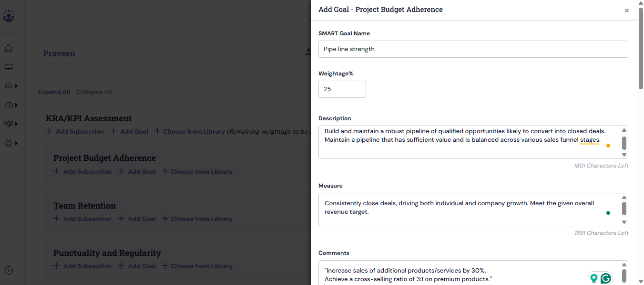Image resolution: width=644 pixels, height=285 pixels.
Task: Click the SMART Goal Name input field
Action: (473, 49)
